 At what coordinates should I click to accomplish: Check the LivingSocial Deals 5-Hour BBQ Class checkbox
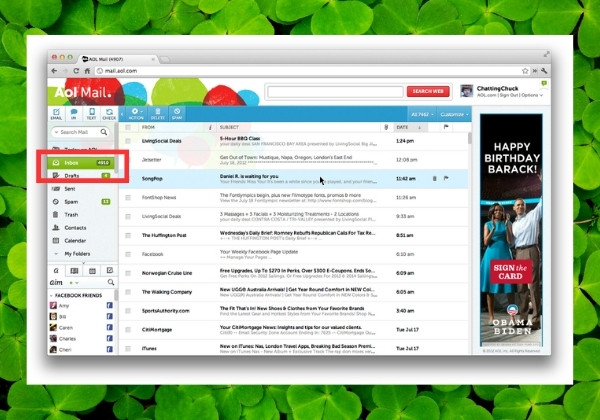[x=128, y=141]
